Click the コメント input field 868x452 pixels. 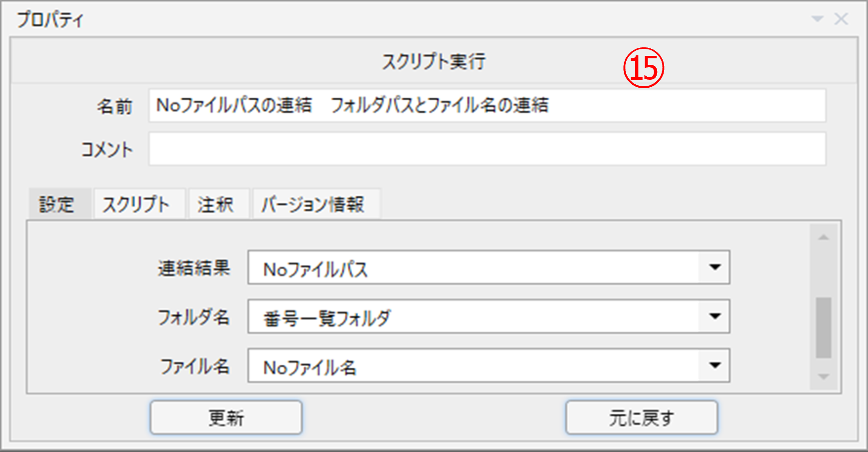point(487,149)
